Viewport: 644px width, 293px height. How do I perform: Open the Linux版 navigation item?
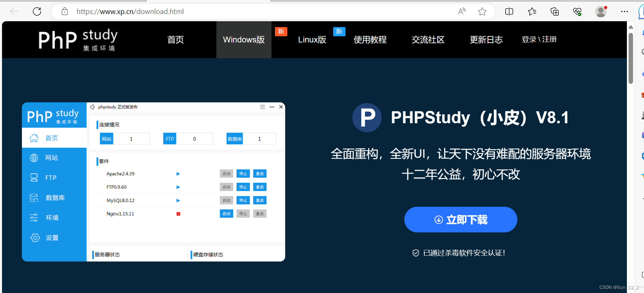tap(312, 40)
